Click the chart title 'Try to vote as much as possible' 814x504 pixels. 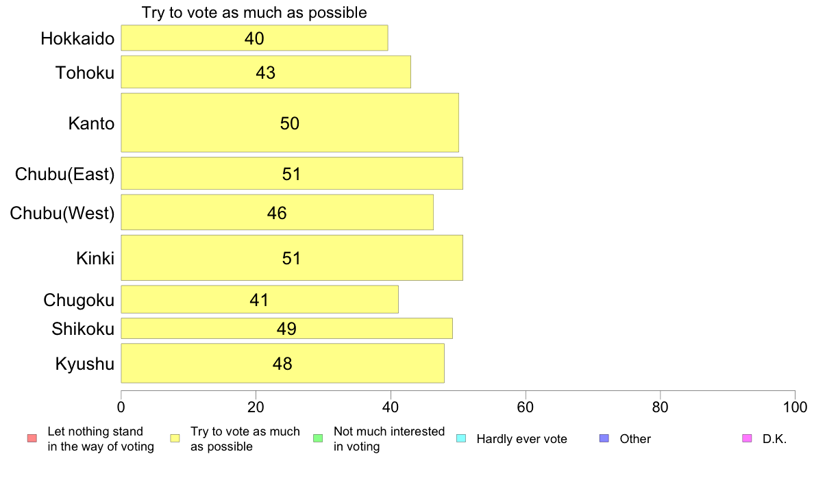[x=254, y=12]
